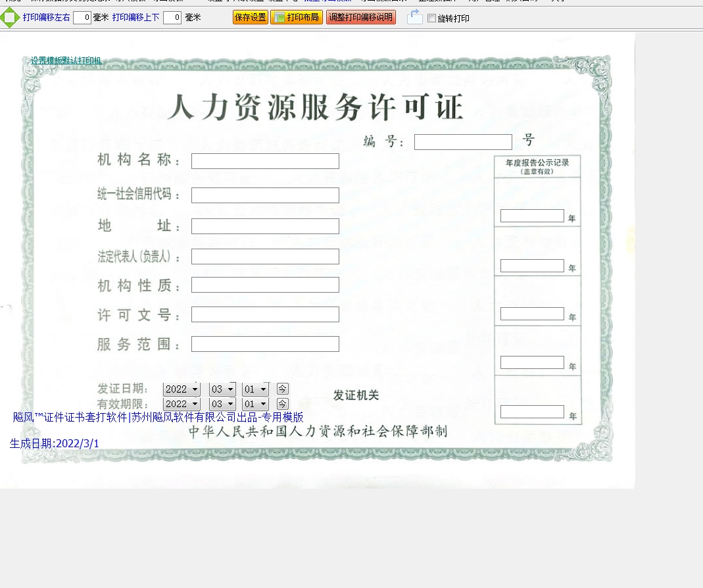Click 今 button next to 发证日期
This screenshot has width=703, height=588.
(282, 389)
